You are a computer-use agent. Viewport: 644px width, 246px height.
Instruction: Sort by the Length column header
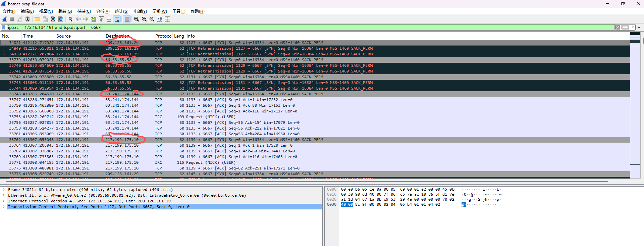pyautogui.click(x=179, y=36)
